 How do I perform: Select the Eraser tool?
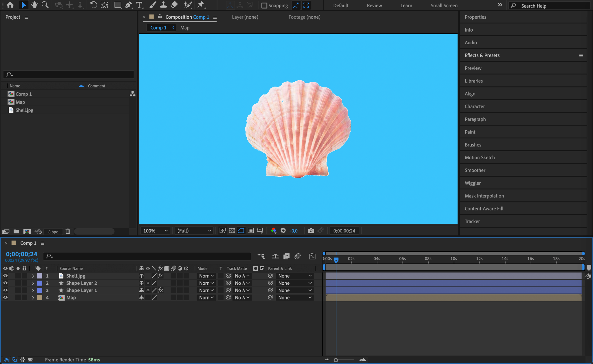coord(174,5)
